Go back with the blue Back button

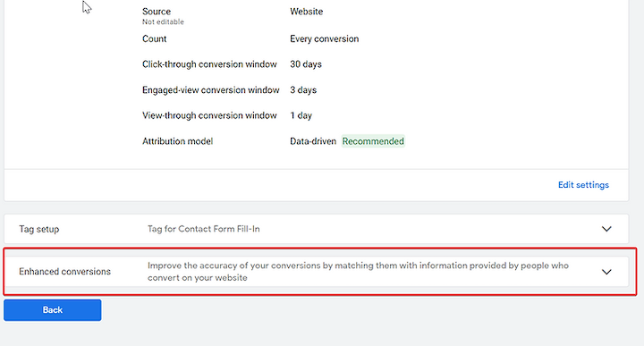pos(53,310)
